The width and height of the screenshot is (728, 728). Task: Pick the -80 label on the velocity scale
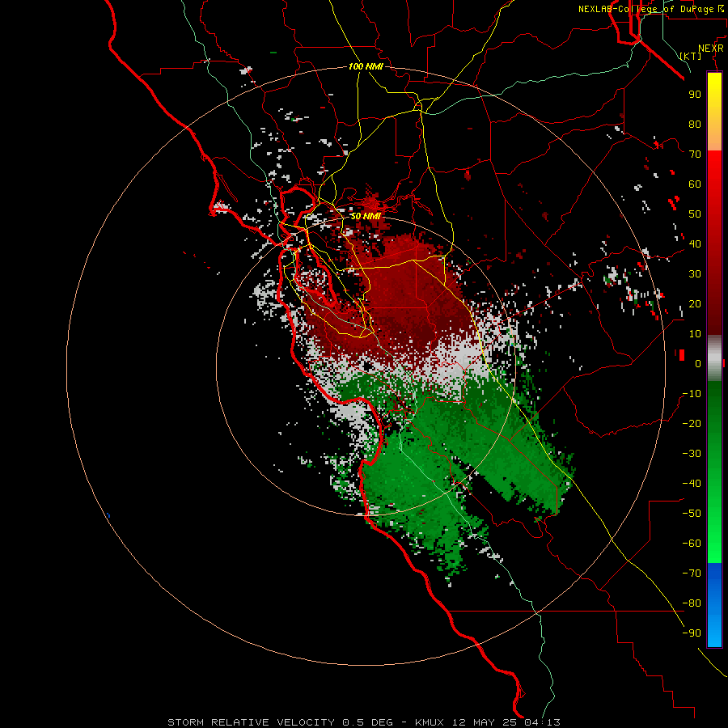(x=692, y=603)
